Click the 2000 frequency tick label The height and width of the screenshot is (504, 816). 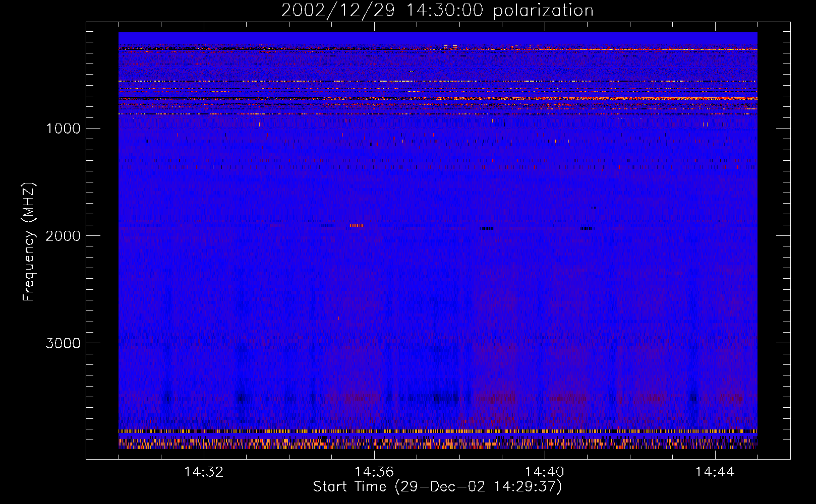pos(63,236)
